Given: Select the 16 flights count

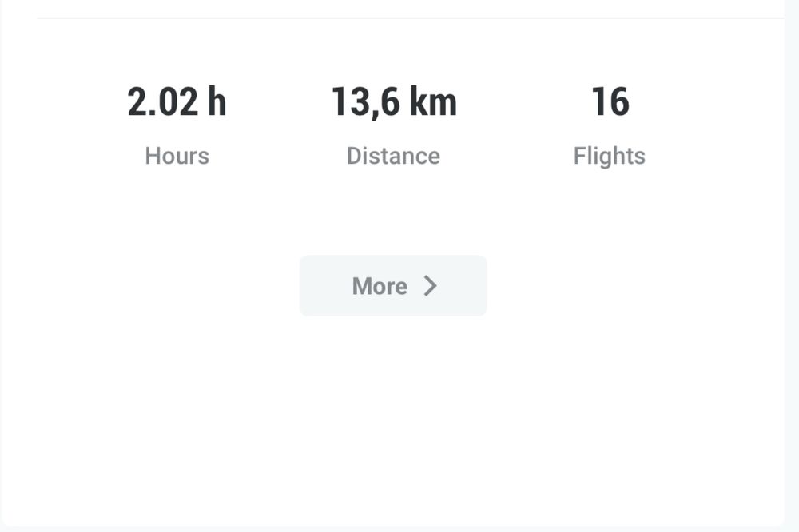Looking at the screenshot, I should pos(610,102).
